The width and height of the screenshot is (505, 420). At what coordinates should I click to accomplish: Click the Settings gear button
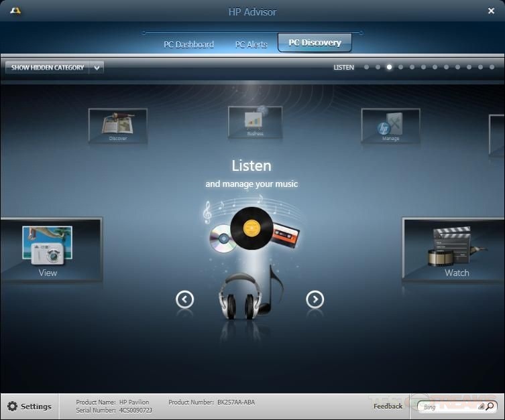click(x=30, y=407)
